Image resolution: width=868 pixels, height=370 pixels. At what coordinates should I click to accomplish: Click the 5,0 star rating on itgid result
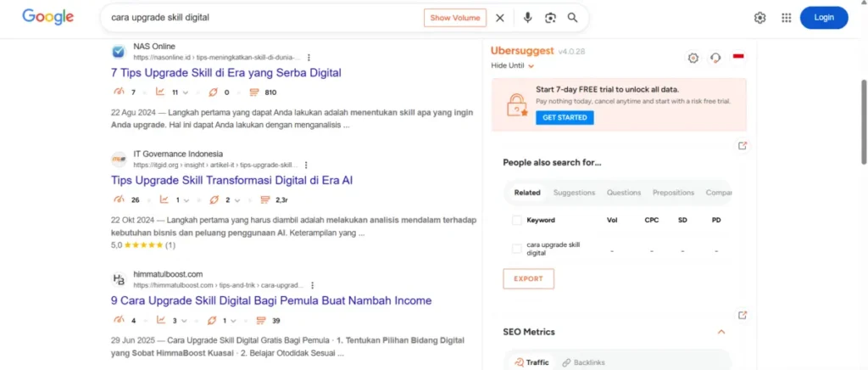pyautogui.click(x=143, y=244)
